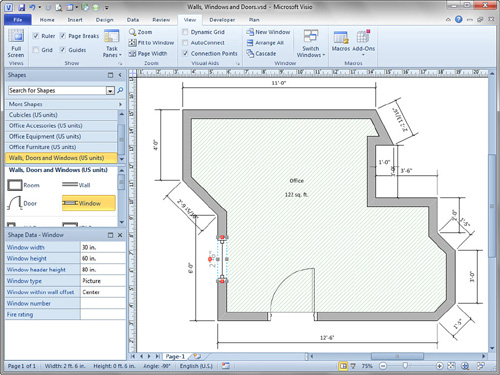Select the Door shape in stencil
The image size is (500, 375).
22,203
